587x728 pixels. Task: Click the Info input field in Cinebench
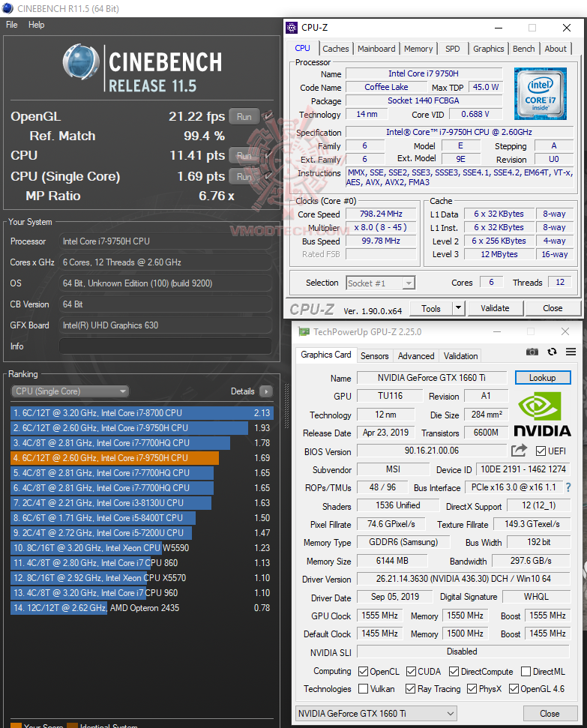tap(166, 346)
